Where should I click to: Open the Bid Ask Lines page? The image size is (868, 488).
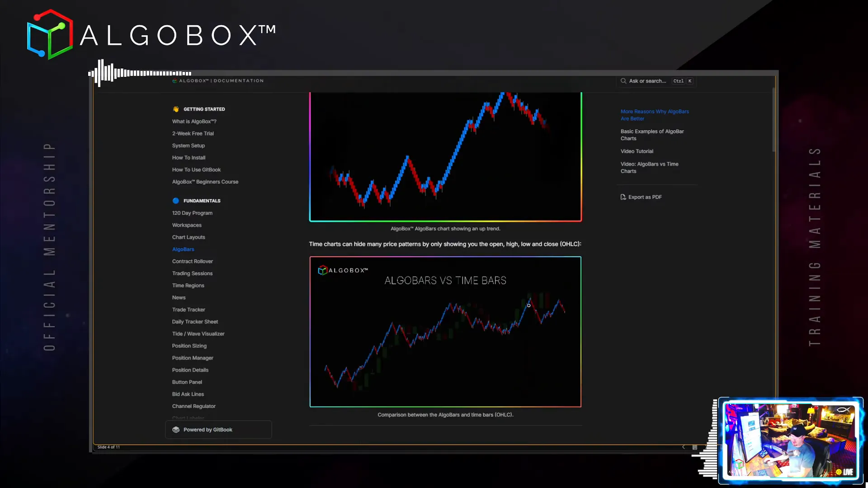(188, 394)
